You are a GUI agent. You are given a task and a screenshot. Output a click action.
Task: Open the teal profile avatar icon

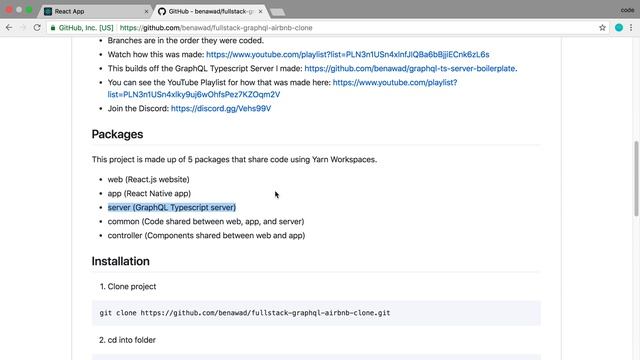tap(619, 28)
